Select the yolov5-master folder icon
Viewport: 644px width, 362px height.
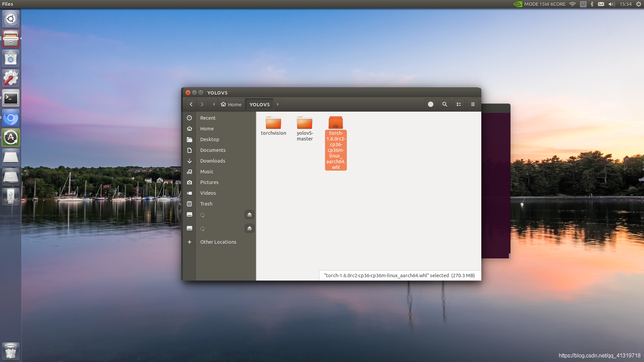305,123
